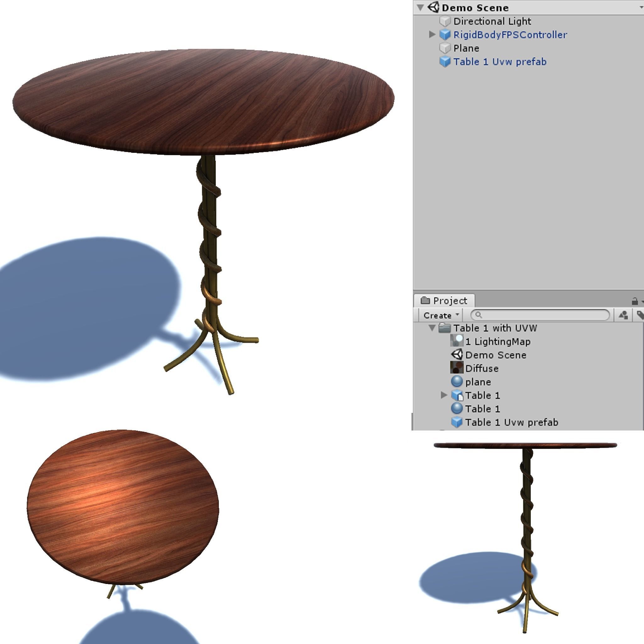Select Plane object in hierarchy

coord(466,48)
